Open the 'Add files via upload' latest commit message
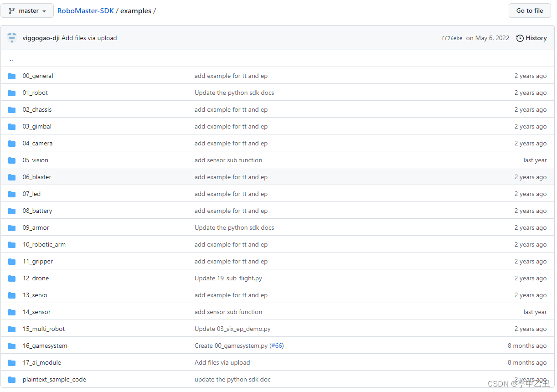This screenshot has width=557, height=392. click(89, 38)
